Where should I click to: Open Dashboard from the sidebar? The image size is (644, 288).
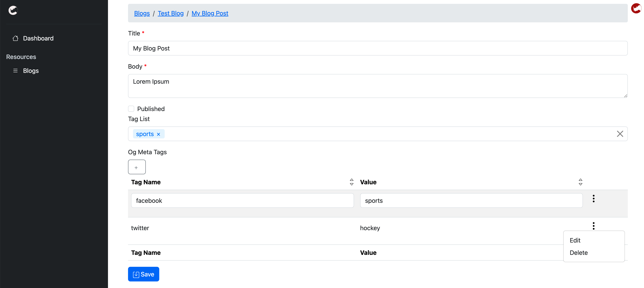(x=38, y=38)
